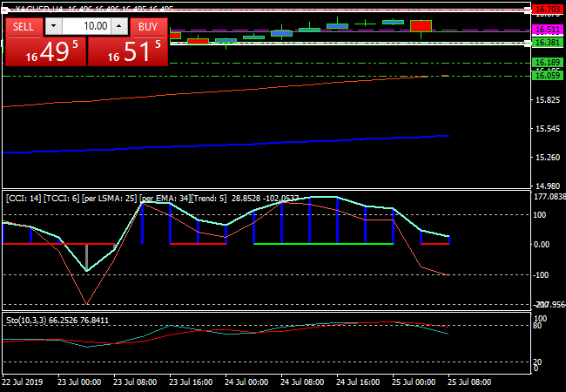Click the Sto(10,3,3) stochastic label
The width and height of the screenshot is (566, 392).
pos(59,321)
